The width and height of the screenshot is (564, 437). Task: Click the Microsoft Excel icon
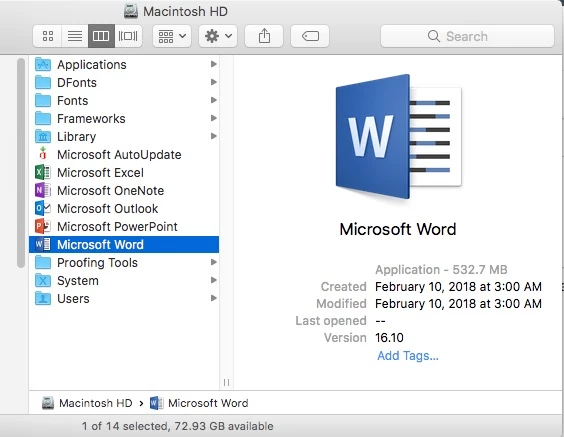point(43,172)
